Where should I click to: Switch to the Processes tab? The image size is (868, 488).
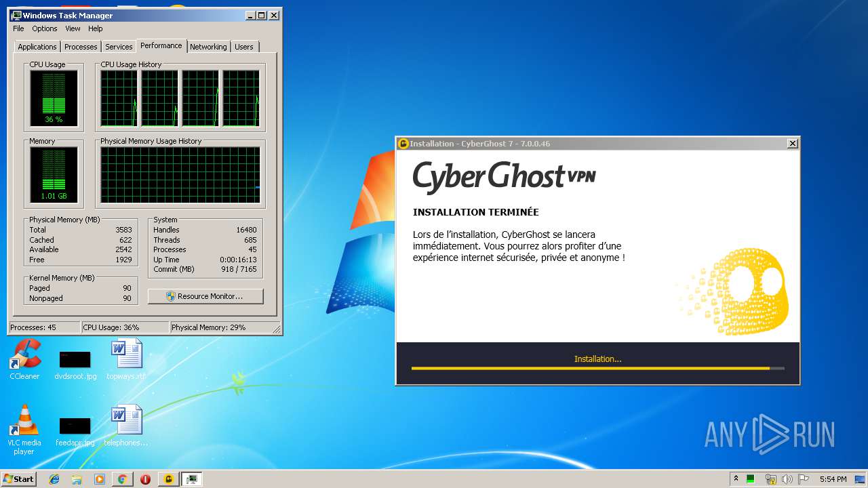81,47
